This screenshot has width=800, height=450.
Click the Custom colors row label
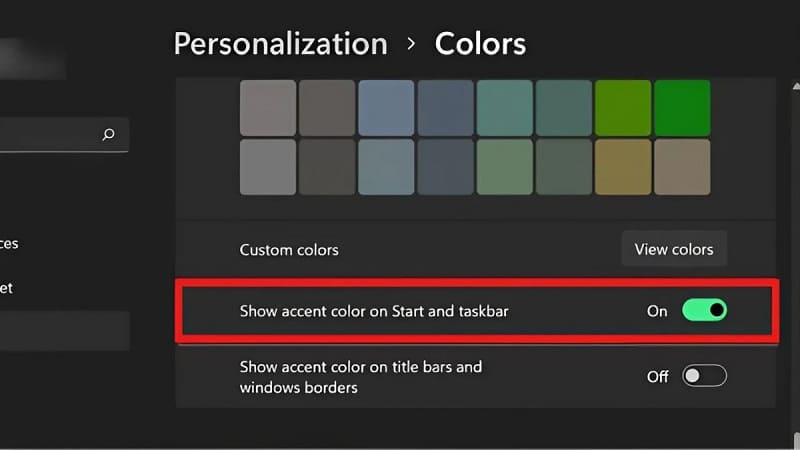point(289,249)
